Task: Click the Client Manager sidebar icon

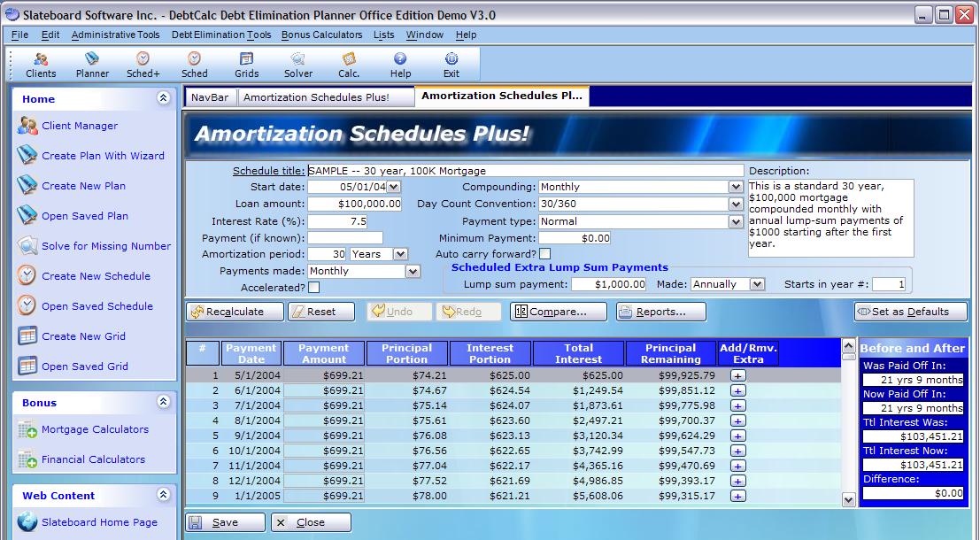Action: click(27, 126)
